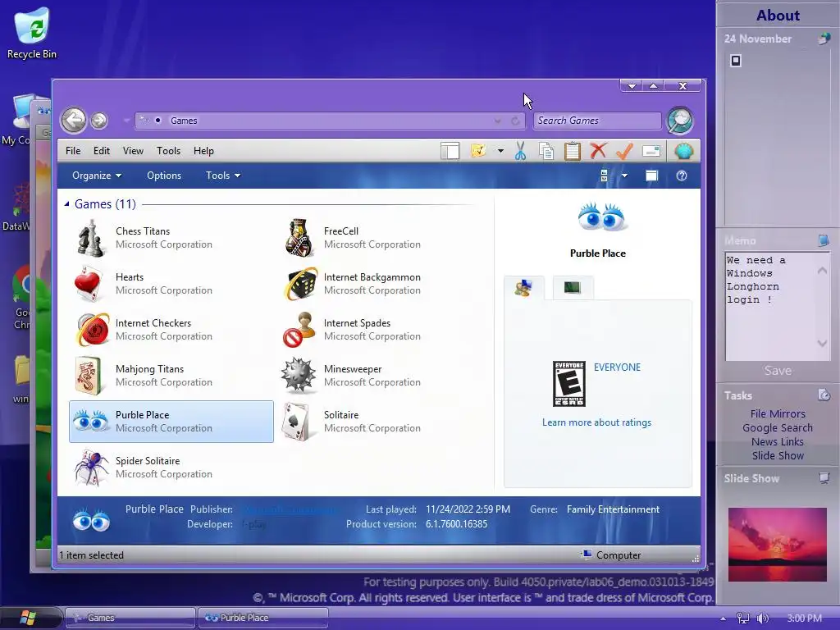The width and height of the screenshot is (840, 630).
Task: Click the Copy pages icon
Action: pos(546,152)
